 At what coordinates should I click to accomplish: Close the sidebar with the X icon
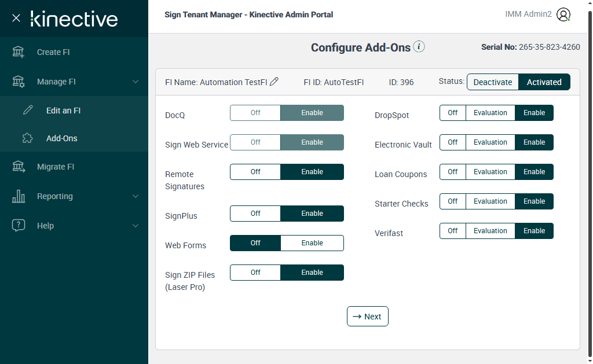16,18
